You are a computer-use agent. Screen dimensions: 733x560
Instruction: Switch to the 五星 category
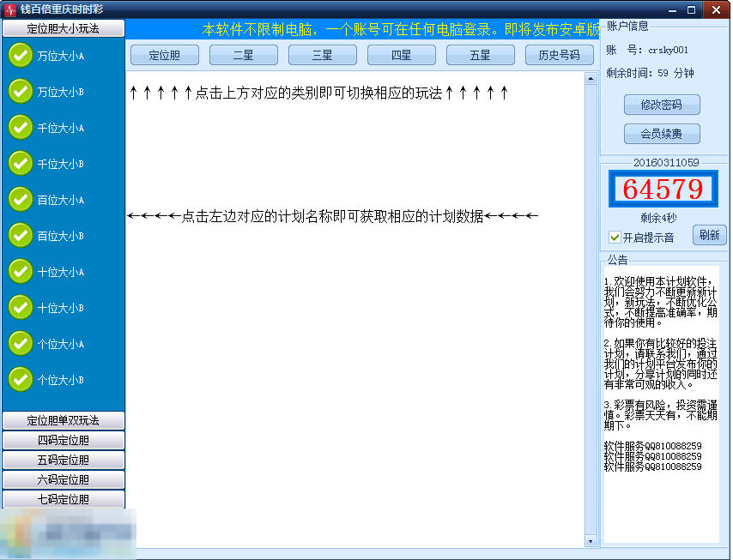(x=480, y=55)
